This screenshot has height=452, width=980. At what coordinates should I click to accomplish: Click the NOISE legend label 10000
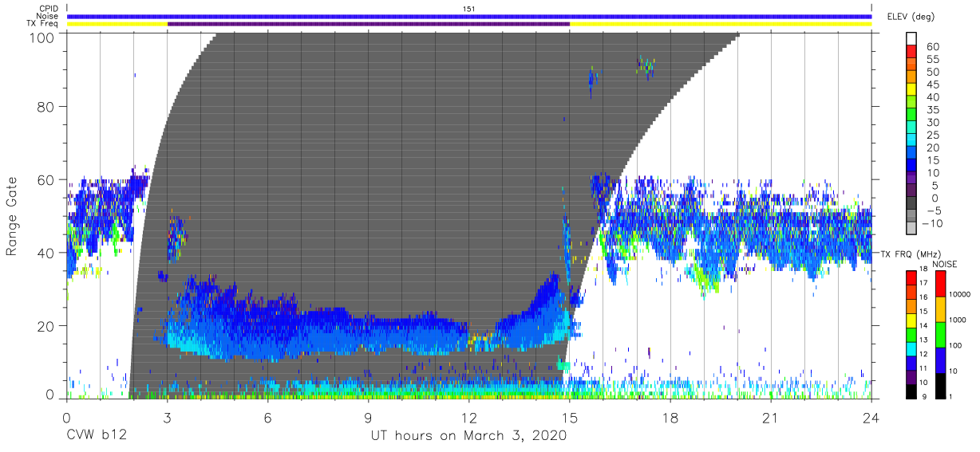[959, 294]
